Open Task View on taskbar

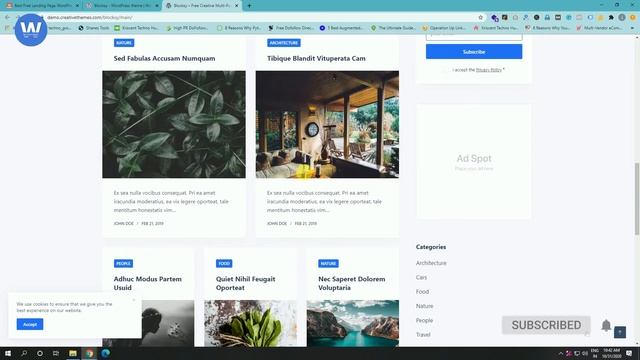click(56, 353)
